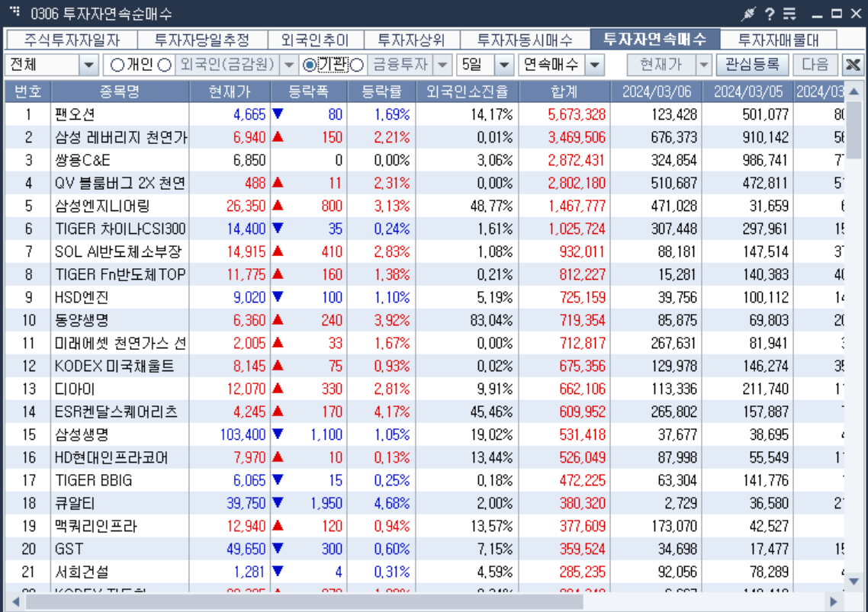Select the HSD엔진 stock name

[x=82, y=297]
